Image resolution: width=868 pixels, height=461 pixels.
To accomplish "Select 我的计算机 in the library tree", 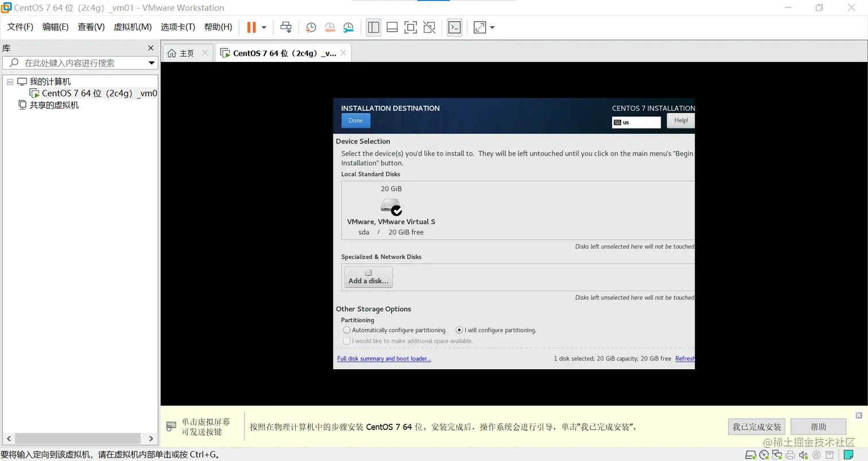I will (50, 82).
